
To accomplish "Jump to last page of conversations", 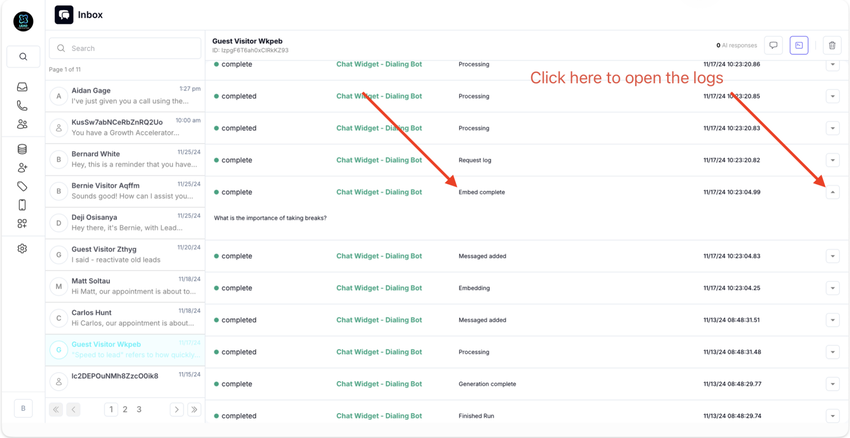I will (x=194, y=409).
